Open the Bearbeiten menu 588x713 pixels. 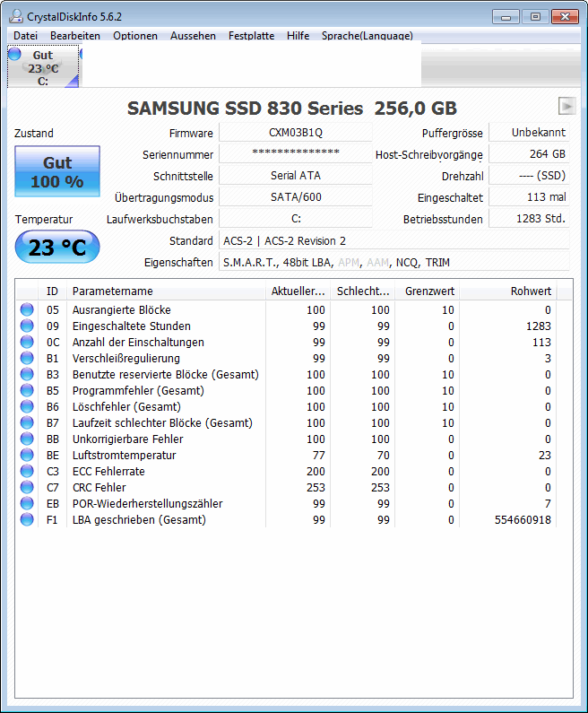click(75, 36)
